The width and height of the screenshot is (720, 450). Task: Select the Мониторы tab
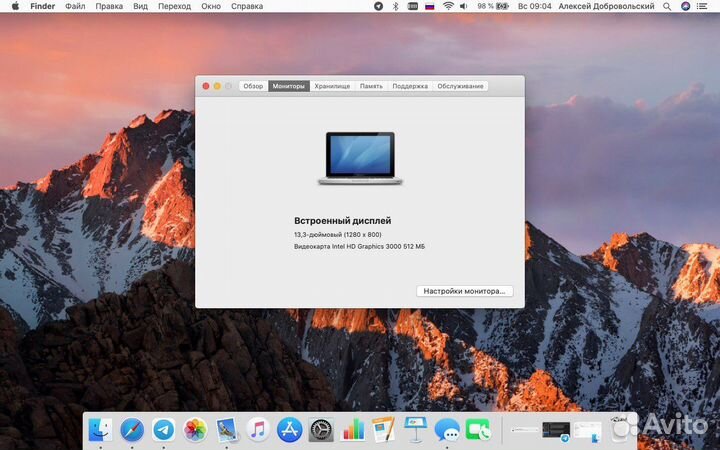(x=288, y=86)
